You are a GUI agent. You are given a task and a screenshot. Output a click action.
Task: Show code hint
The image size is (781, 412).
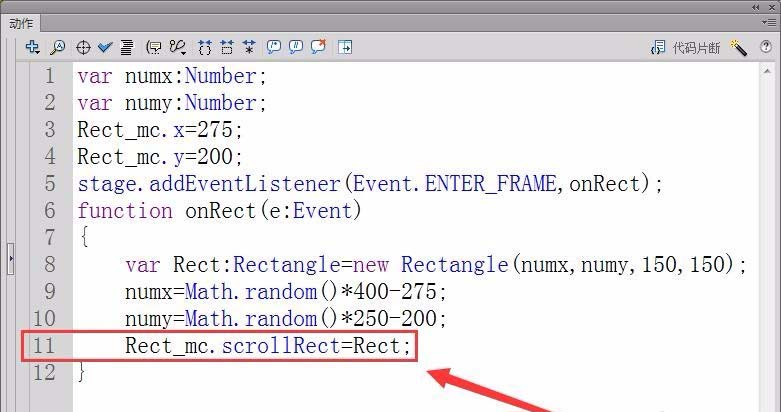click(x=154, y=47)
